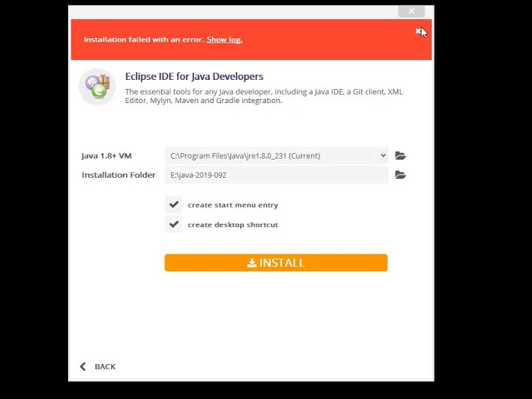Browse for a Java VM folder
Screen dimensions: 532x399
401,155
